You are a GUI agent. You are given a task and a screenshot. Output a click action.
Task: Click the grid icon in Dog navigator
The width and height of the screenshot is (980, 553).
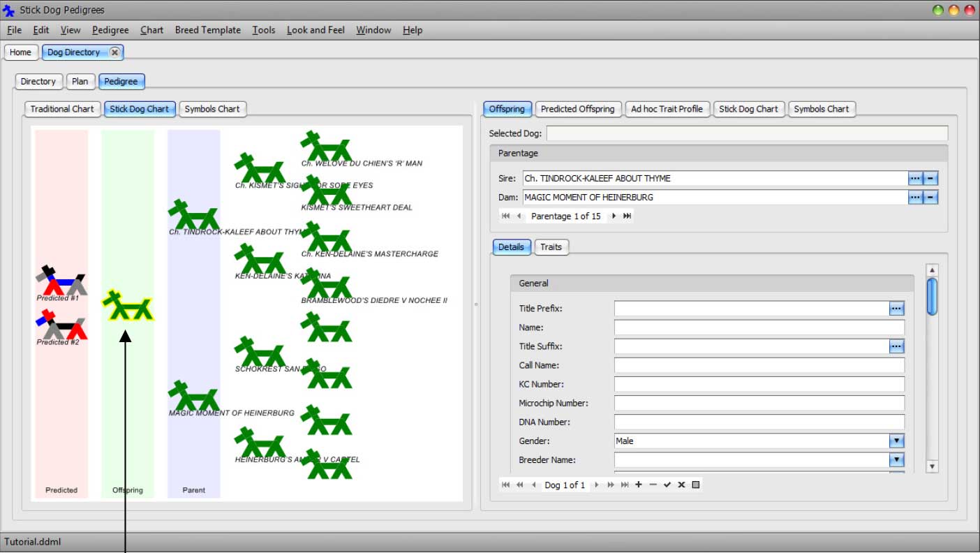[x=695, y=485]
